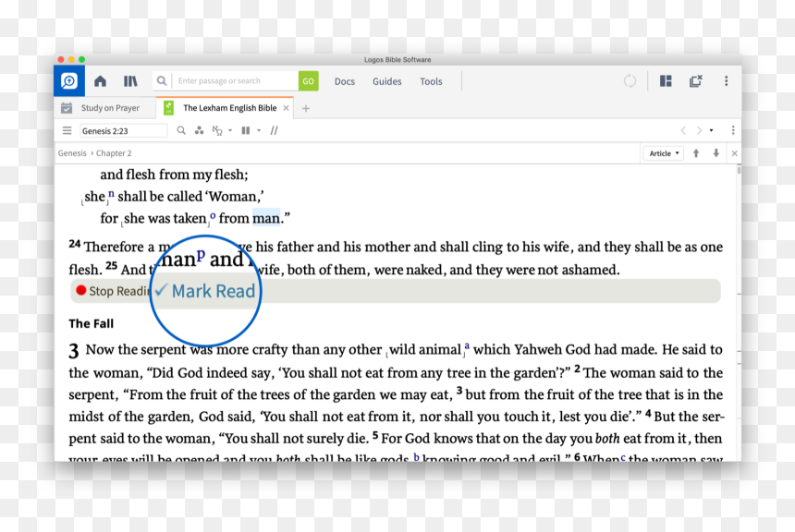The width and height of the screenshot is (795, 532).
Task: Click the interlinear toggle icon
Action: coord(217,131)
